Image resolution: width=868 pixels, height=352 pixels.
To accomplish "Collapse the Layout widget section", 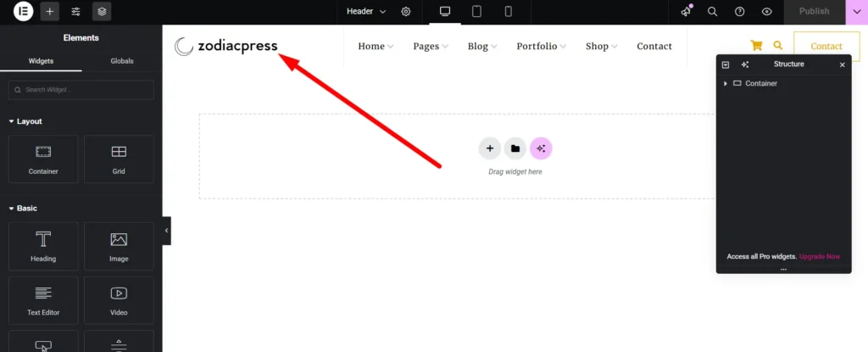I will click(x=12, y=121).
